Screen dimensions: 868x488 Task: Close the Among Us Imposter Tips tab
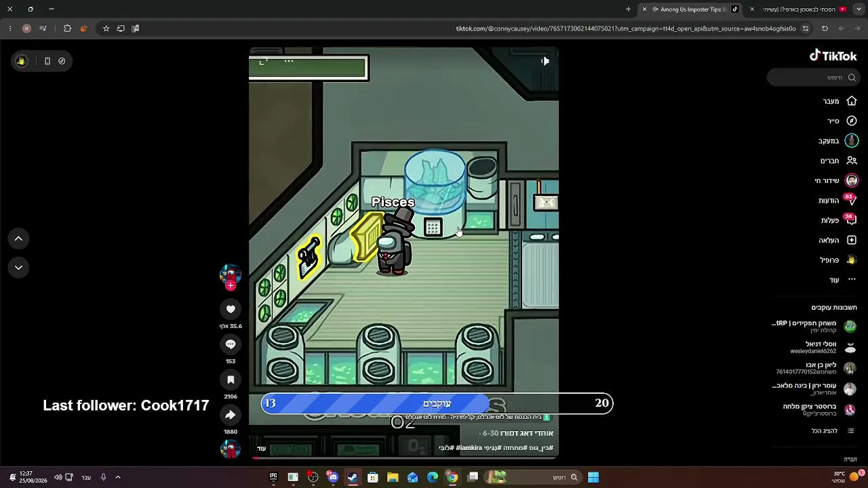[x=644, y=9]
